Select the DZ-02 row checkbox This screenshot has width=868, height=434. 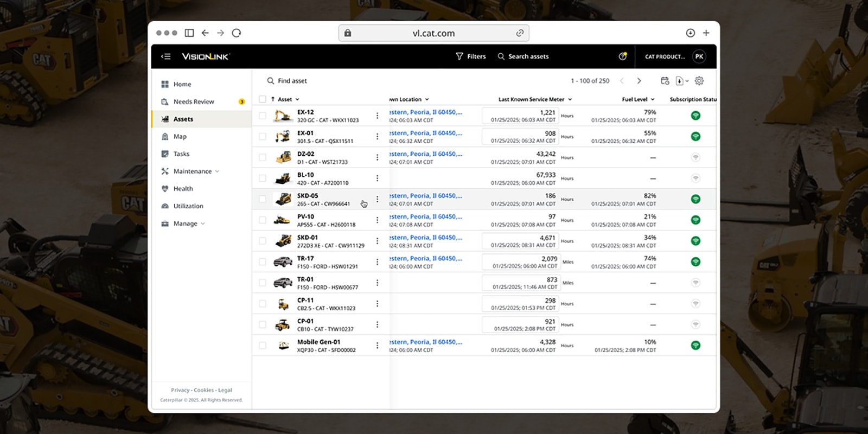click(263, 157)
